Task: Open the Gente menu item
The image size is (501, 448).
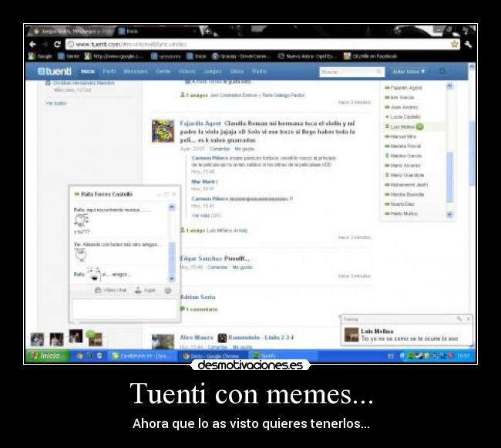Action: 163,71
